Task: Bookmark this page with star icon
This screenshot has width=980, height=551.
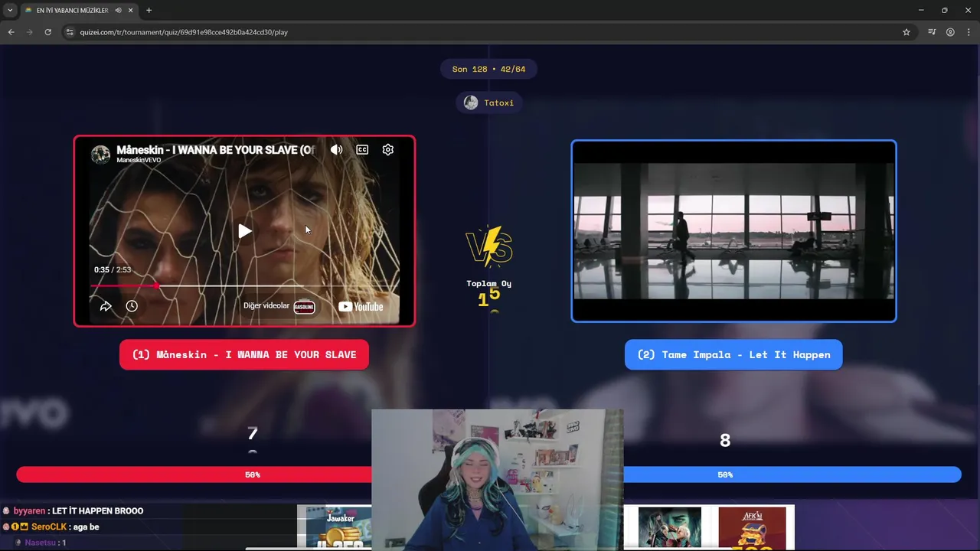Action: pyautogui.click(x=906, y=32)
